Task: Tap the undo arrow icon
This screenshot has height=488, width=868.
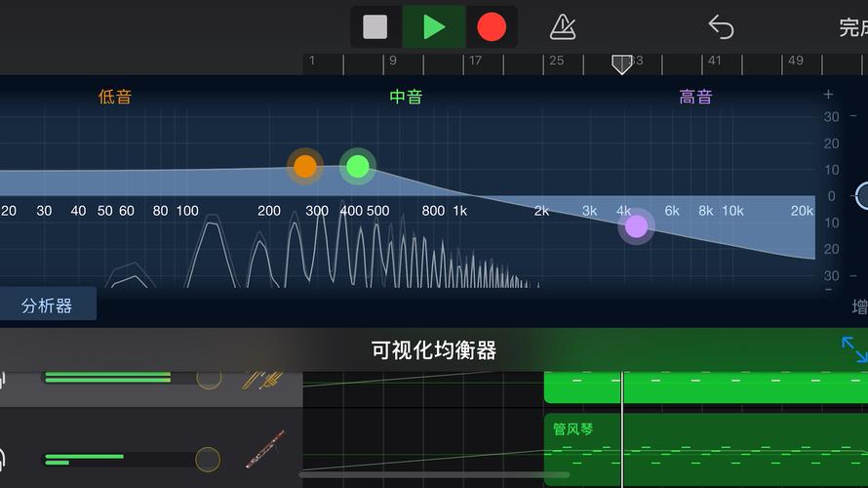Action: click(721, 26)
